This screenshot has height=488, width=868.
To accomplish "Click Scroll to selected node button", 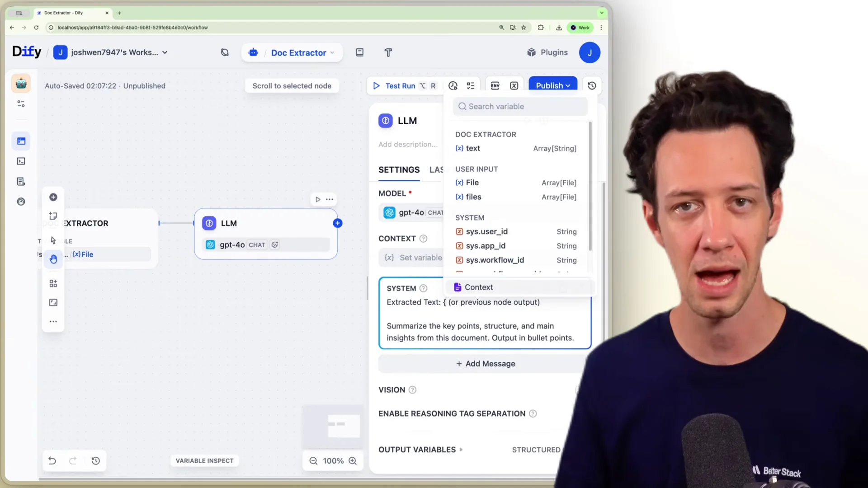I will [x=292, y=86].
